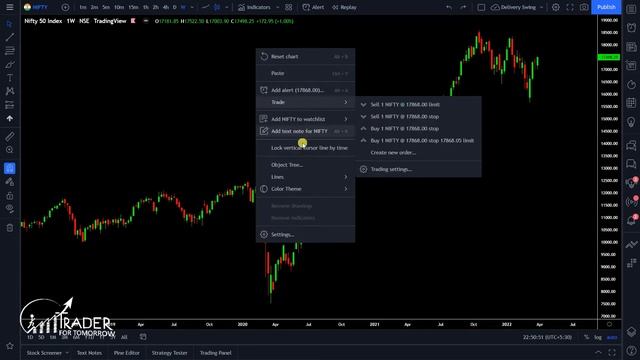Open the Pine Editor tab
The width and height of the screenshot is (640, 360).
(x=127, y=353)
